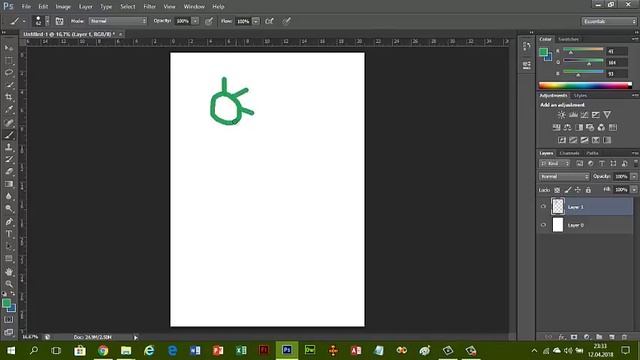Toggle lock position
Viewport: 640px width, 360px height.
point(578,190)
